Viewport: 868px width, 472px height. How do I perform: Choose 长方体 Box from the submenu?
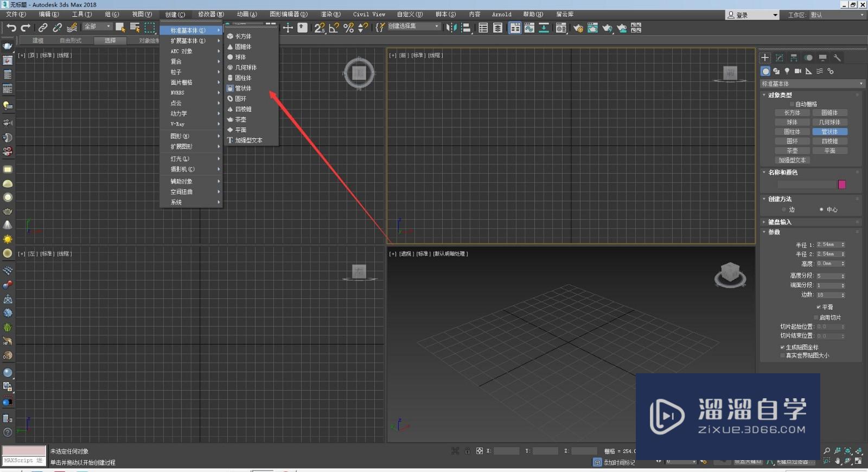tap(251, 36)
